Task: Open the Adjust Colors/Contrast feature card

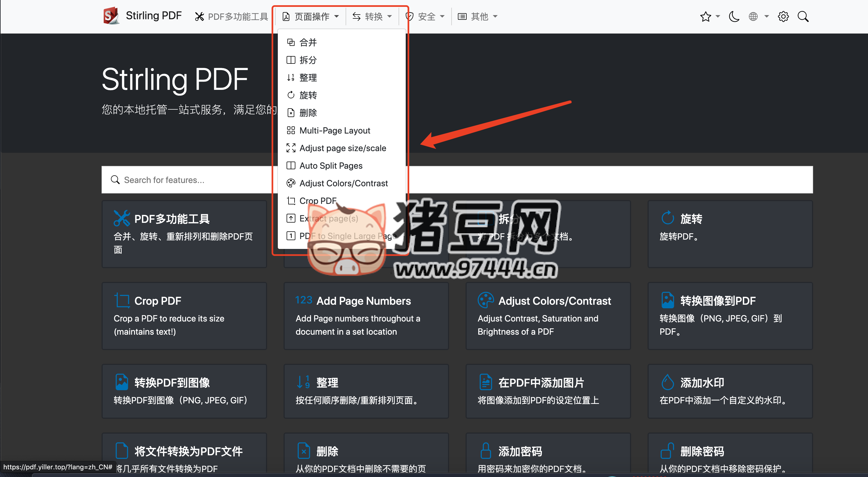Action: point(548,316)
